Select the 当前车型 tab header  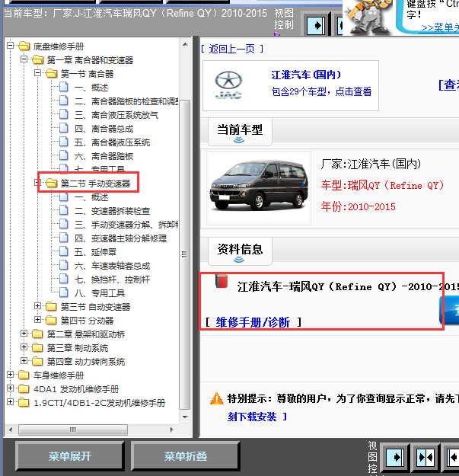click(240, 132)
